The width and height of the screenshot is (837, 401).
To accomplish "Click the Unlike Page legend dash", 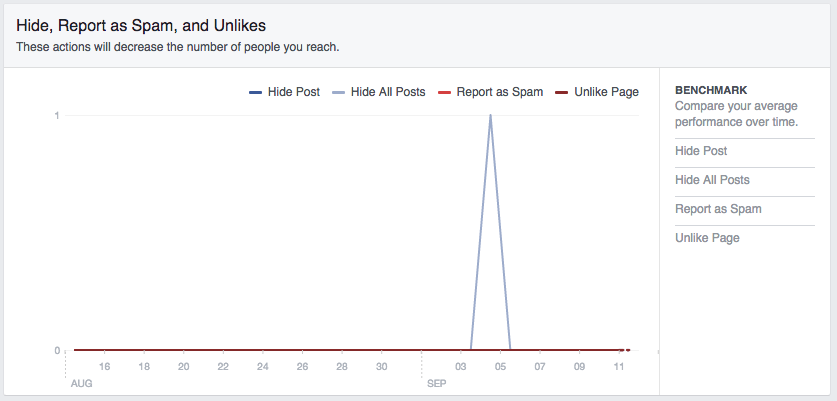I will 562,92.
